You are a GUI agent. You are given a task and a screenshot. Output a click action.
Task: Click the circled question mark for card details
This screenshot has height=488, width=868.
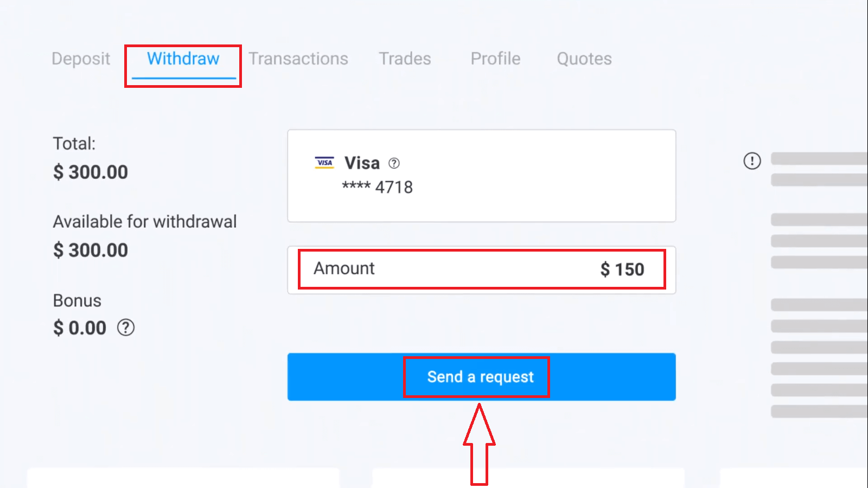[x=394, y=163]
